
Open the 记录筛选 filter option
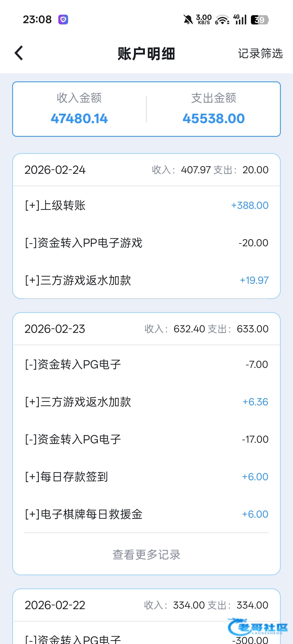[260, 53]
